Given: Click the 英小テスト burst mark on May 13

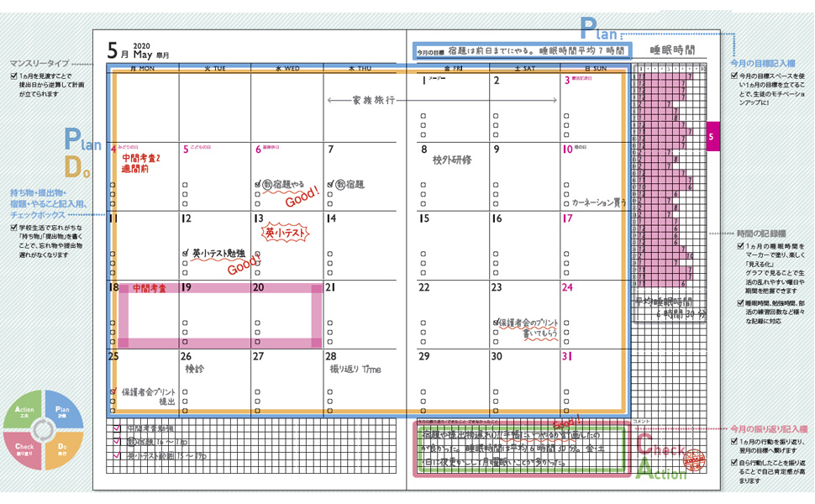Looking at the screenshot, I should click(x=285, y=234).
